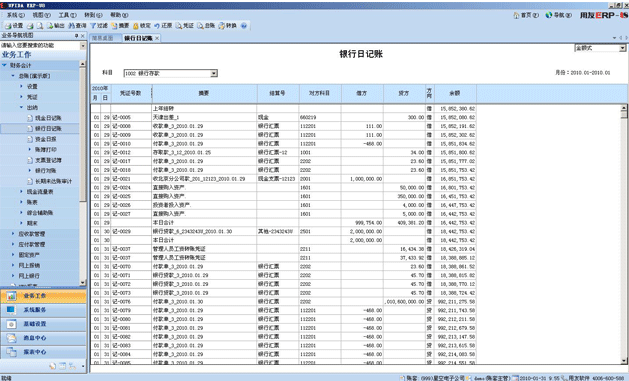Image resolution: width=629 pixels, height=381 pixels.
Task: Click the 系统服务 monitor icon
Action: (11, 310)
